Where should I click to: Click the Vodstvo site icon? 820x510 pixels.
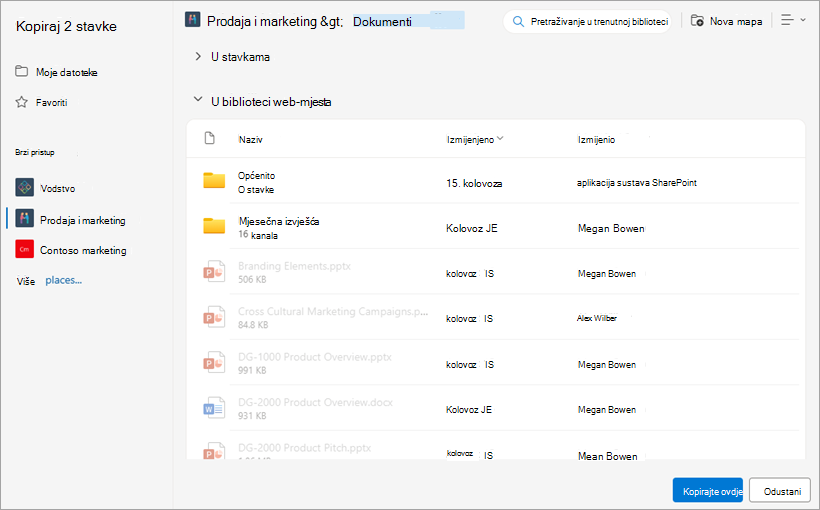pos(25,187)
